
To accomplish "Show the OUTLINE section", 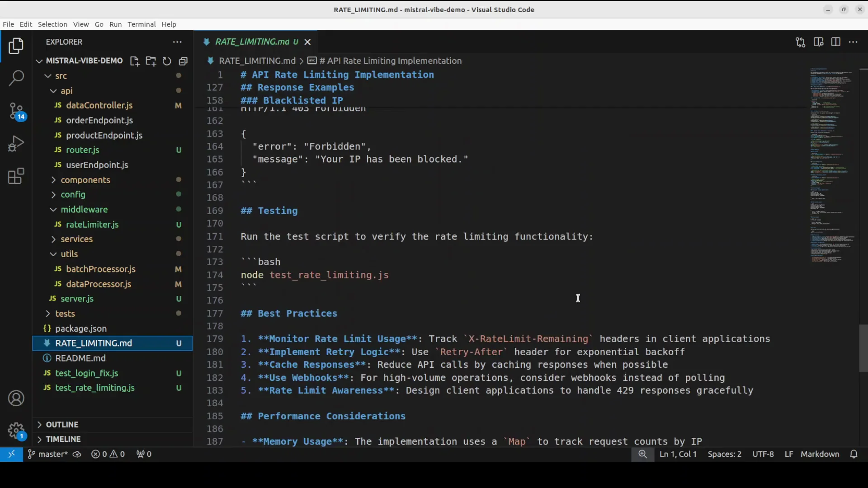I will tap(62, 424).
